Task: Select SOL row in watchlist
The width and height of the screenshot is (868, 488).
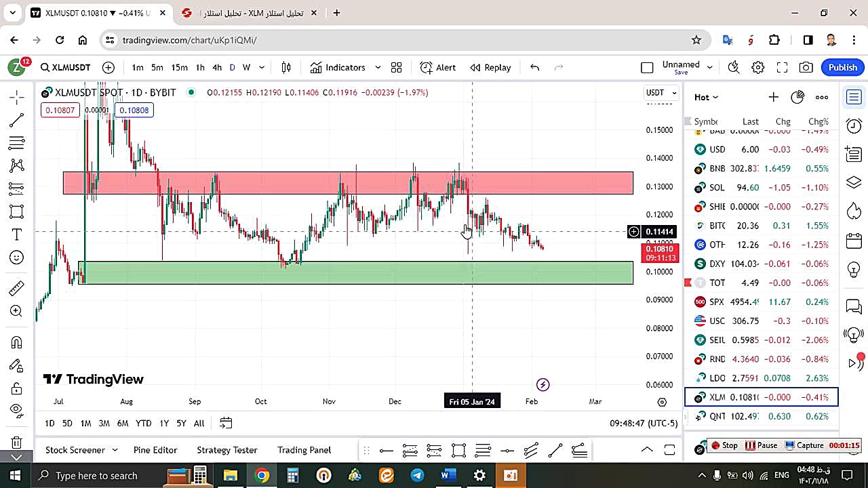Action: tap(762, 187)
